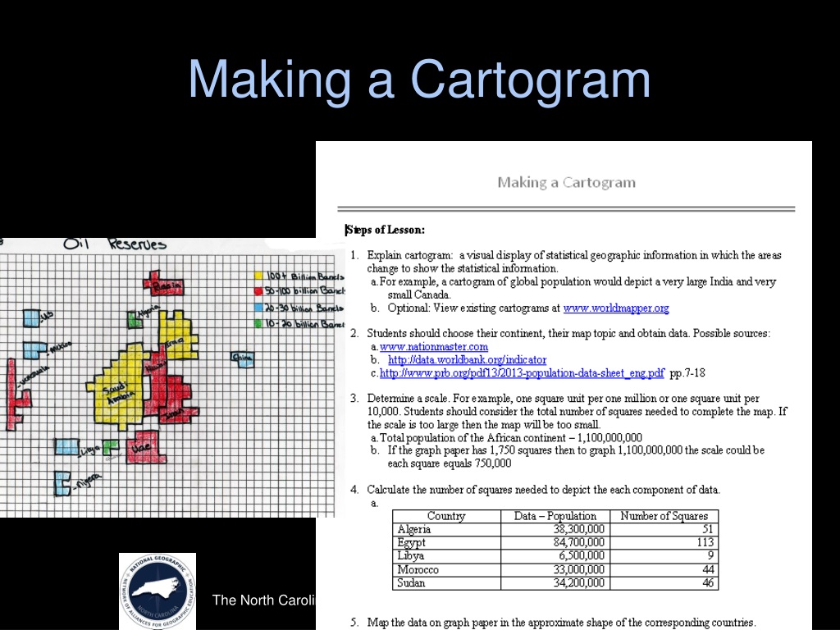This screenshot has width=840, height=630.
Task: Click the green 10-20 billion Barrels legend swatch
Action: pos(258,323)
